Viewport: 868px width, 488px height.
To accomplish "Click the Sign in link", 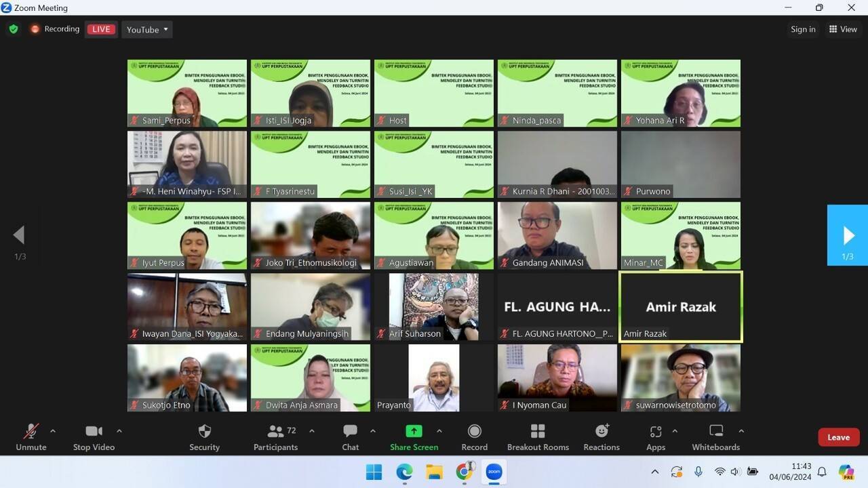I will [803, 29].
